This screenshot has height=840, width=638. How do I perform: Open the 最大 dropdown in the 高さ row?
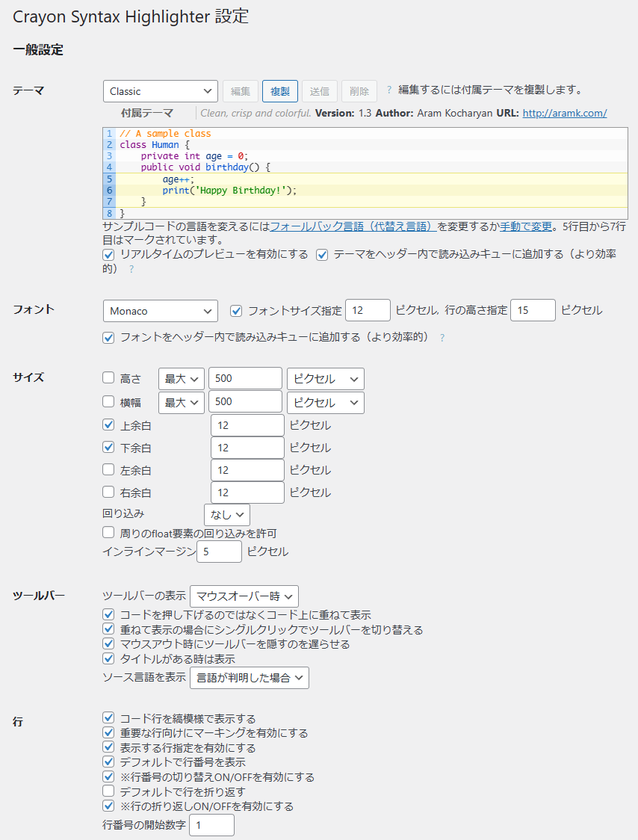[x=182, y=379]
